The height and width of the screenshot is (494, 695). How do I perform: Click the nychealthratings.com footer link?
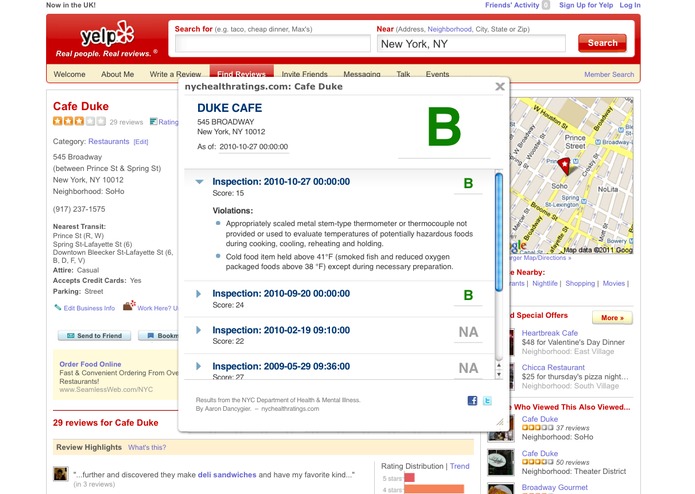coord(290,409)
